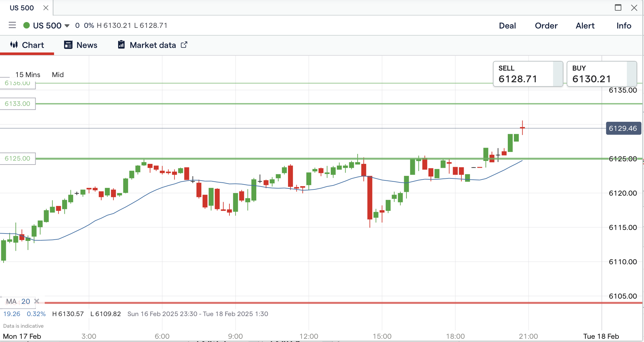Viewport: 644px width, 342px height.
Task: Open the Alert panel
Action: click(585, 26)
